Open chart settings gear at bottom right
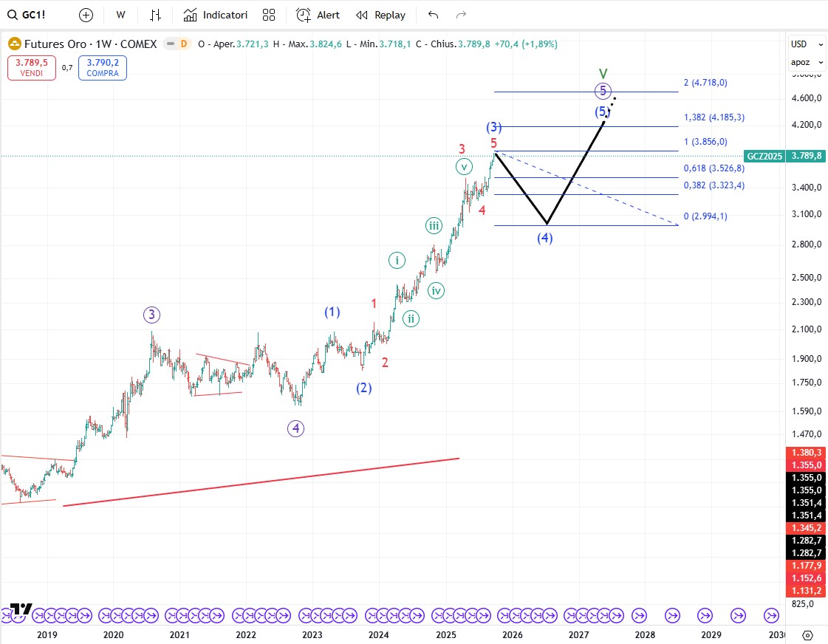The height and width of the screenshot is (644, 828). 807,635
